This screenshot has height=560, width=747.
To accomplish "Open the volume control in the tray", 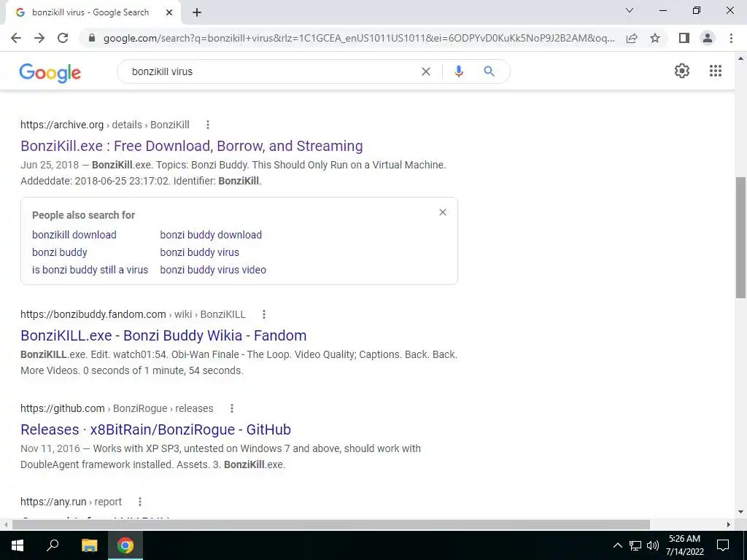I will (x=653, y=545).
